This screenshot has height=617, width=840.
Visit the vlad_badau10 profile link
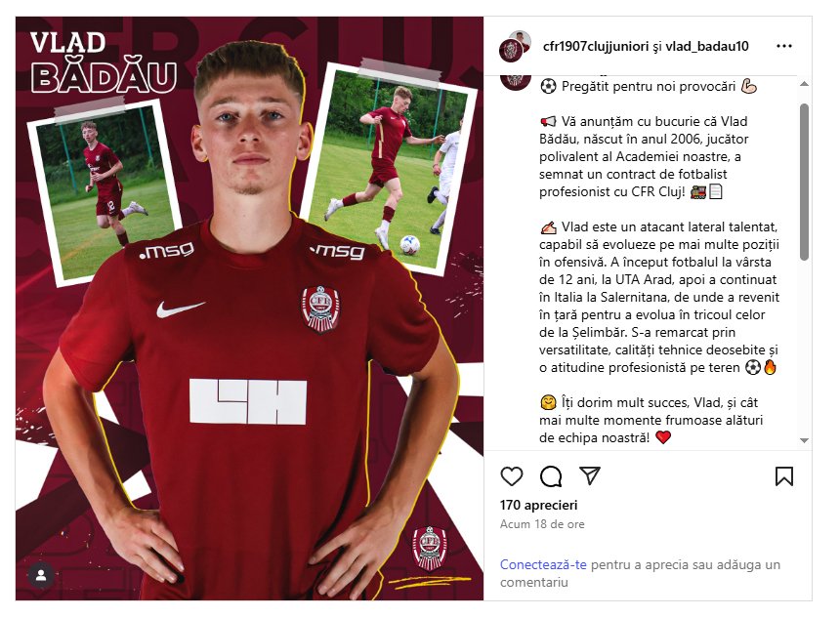(707, 47)
